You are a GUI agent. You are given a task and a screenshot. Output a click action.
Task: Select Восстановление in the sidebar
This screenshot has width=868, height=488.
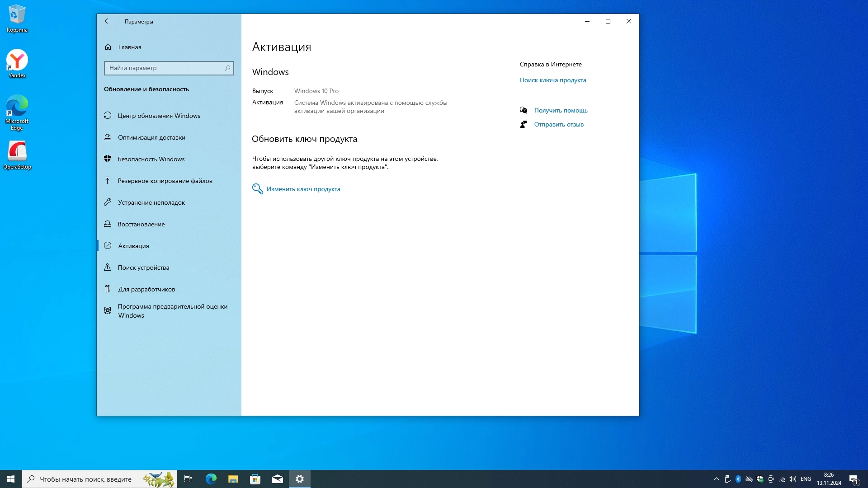[141, 224]
